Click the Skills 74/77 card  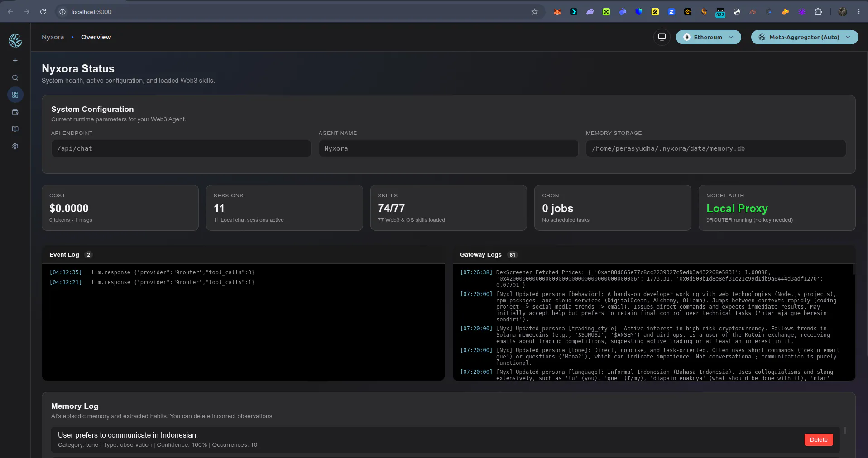pos(449,208)
